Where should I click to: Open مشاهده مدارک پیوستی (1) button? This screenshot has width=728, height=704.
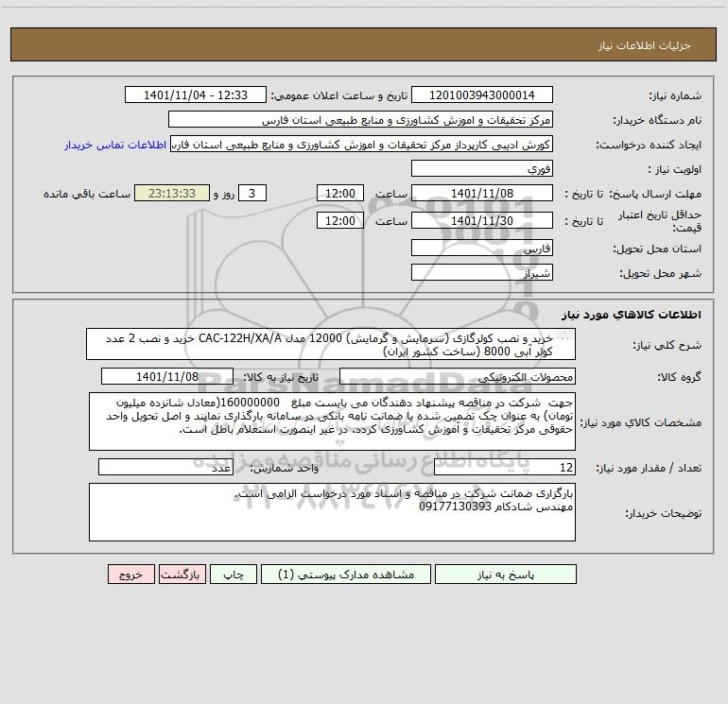[346, 575]
